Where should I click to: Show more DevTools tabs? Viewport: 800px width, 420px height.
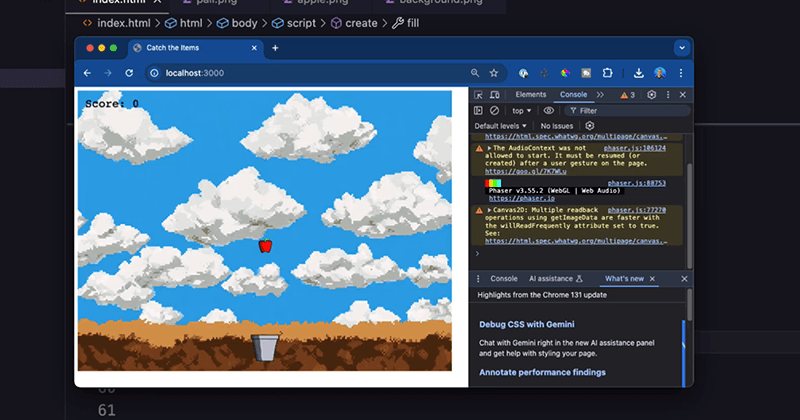(600, 95)
